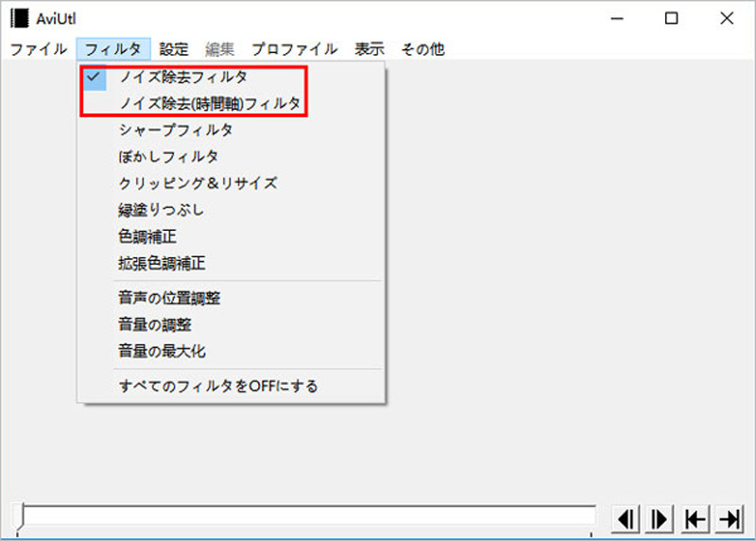This screenshot has height=541, width=756.
Task: Choose クリッピング＆リサイズ from the filter menu
Action: click(x=198, y=183)
